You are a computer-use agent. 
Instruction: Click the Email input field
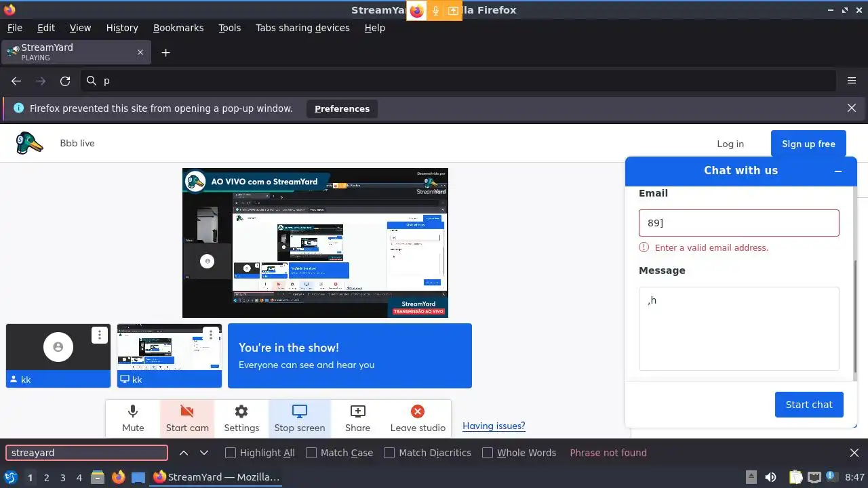pos(738,223)
